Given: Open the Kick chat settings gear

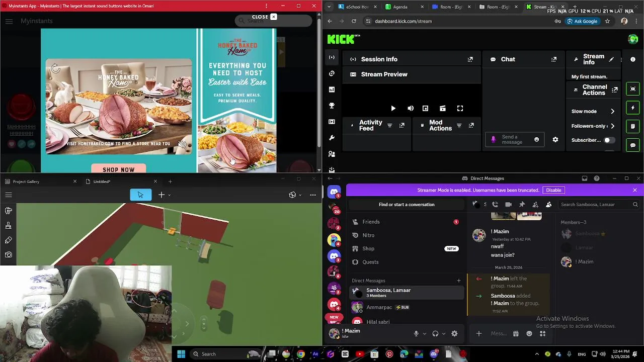Looking at the screenshot, I should click(555, 140).
